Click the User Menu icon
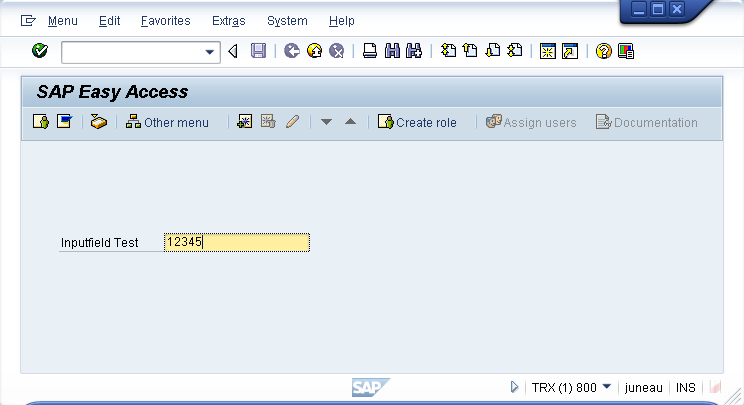Image resolution: width=744 pixels, height=405 pixels. [41, 122]
